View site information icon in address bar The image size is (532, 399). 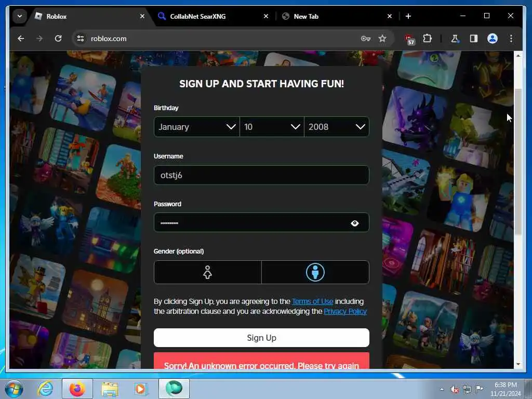point(81,38)
